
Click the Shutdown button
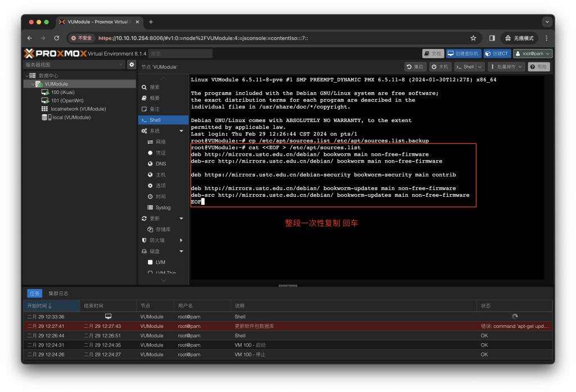click(x=440, y=67)
